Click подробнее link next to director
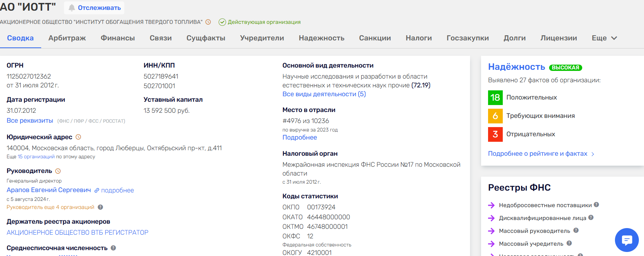The image size is (644, 256). (118, 190)
